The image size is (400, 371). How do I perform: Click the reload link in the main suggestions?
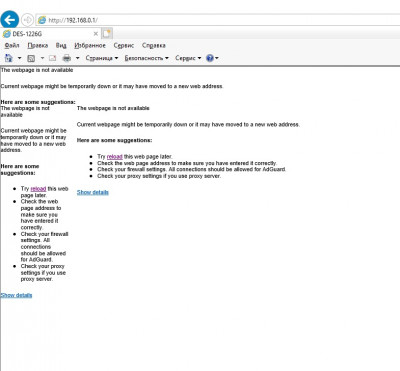pyautogui.click(x=115, y=156)
